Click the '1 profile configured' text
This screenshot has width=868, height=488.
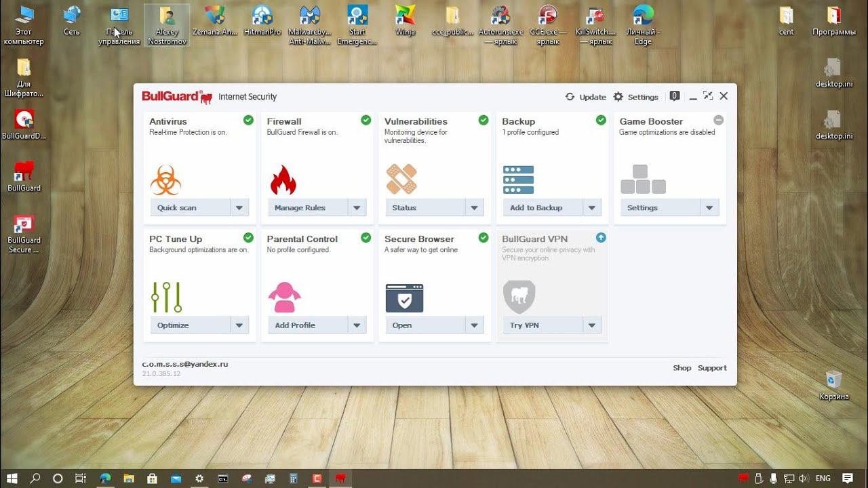[530, 132]
